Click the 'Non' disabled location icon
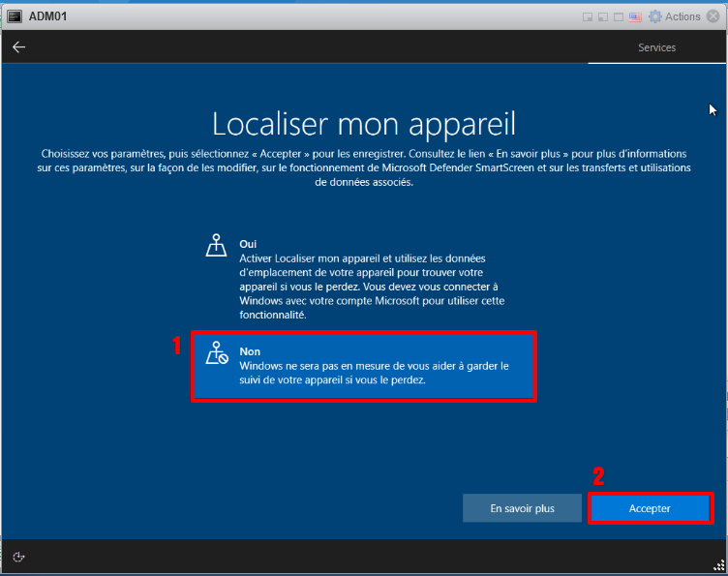This screenshot has width=728, height=576. click(217, 355)
